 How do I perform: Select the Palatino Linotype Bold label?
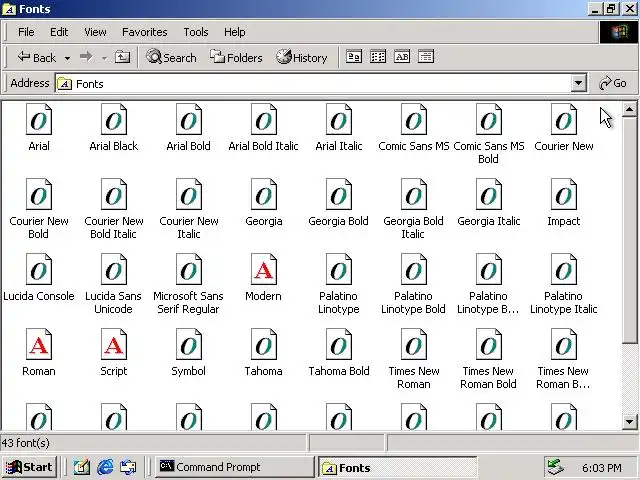coord(413,302)
